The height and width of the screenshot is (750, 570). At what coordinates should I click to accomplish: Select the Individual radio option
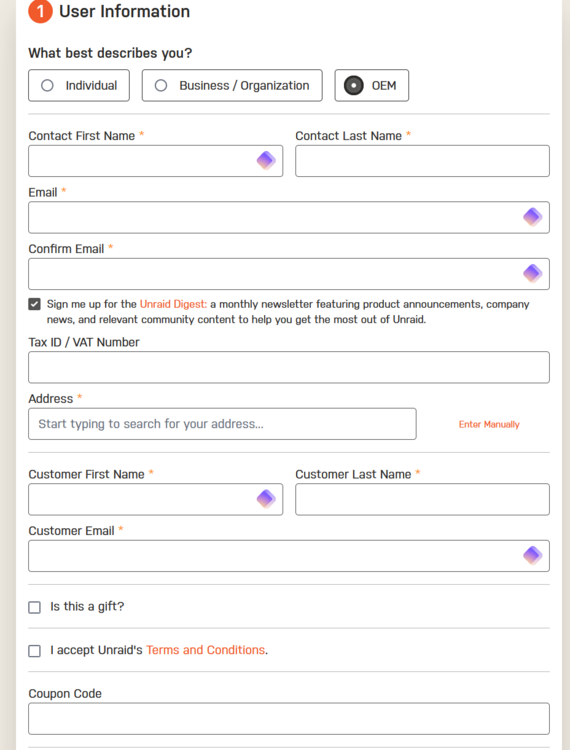[x=79, y=86]
